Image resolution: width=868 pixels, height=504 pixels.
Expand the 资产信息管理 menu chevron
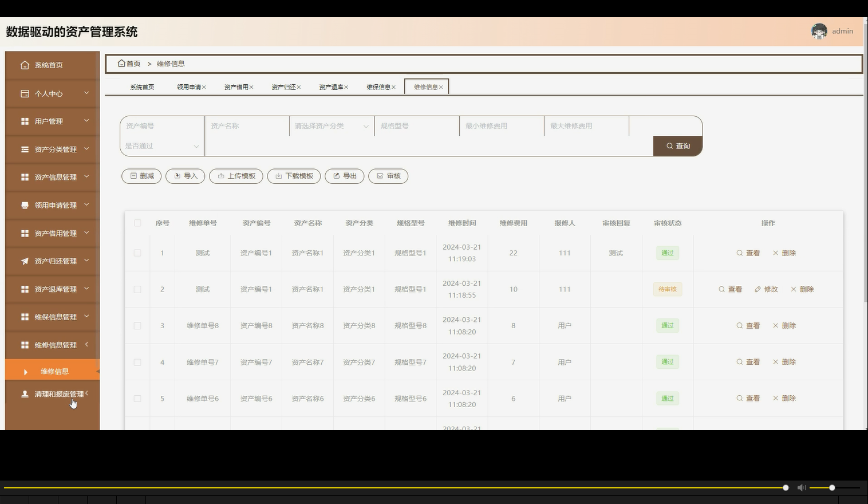coord(86,176)
